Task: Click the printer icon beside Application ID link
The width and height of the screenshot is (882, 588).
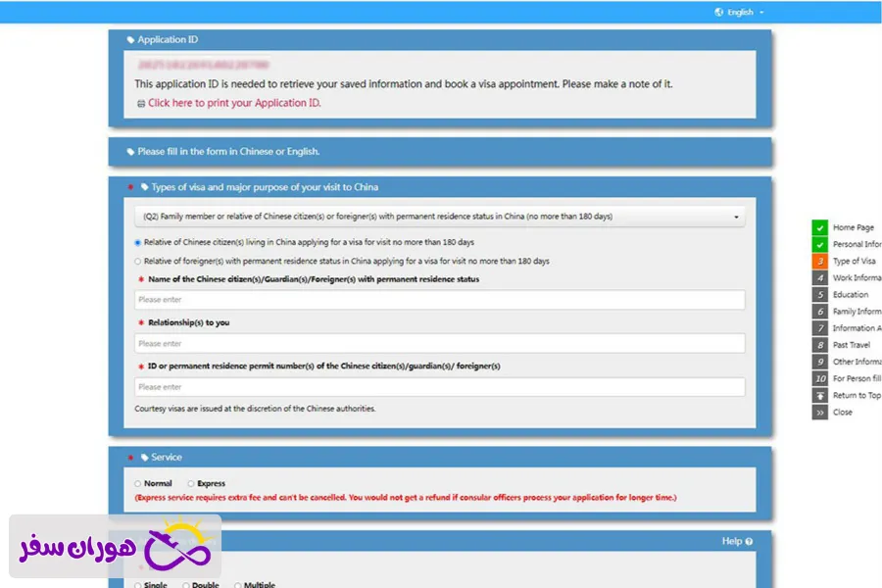Action: 140,104
